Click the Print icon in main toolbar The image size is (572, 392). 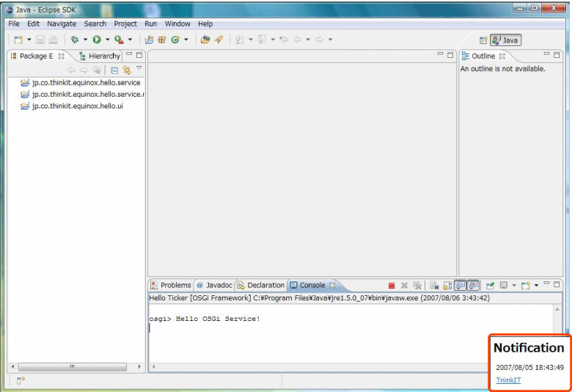coord(54,40)
